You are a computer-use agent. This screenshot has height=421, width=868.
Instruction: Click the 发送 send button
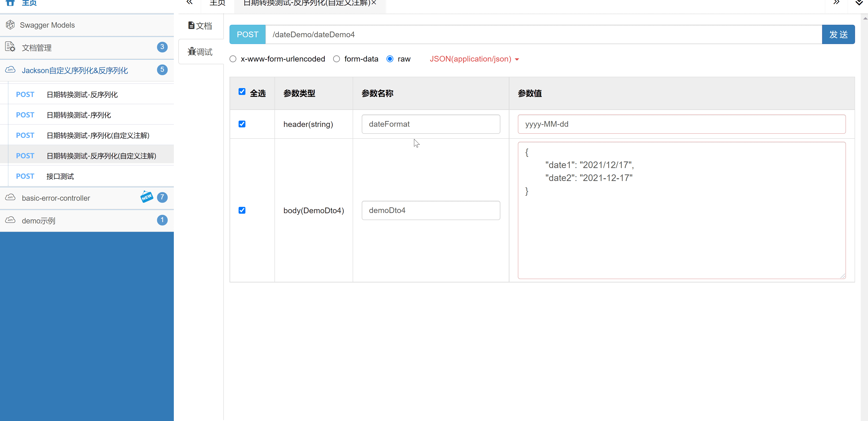839,34
